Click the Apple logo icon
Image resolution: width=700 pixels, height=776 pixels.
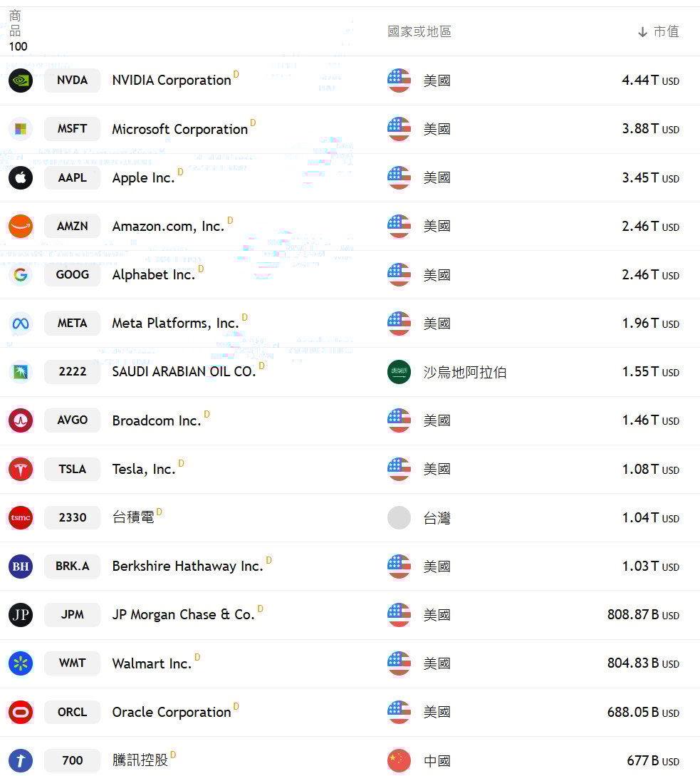[x=21, y=177]
